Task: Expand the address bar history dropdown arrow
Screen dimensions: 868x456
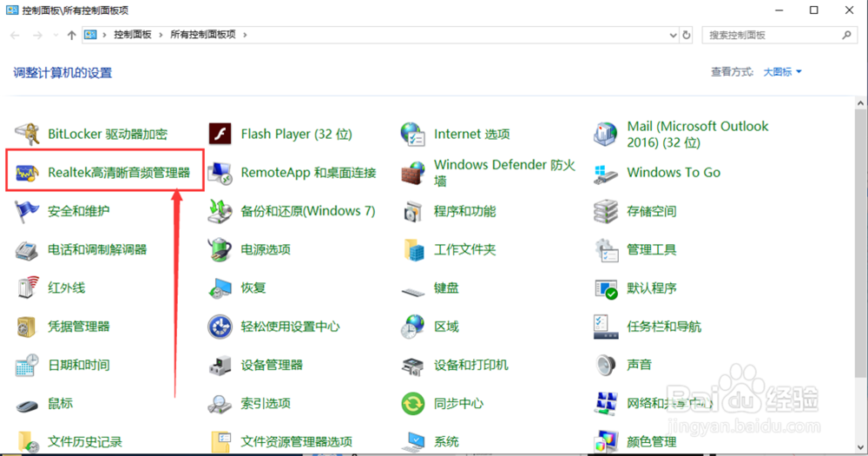Action: [x=674, y=35]
